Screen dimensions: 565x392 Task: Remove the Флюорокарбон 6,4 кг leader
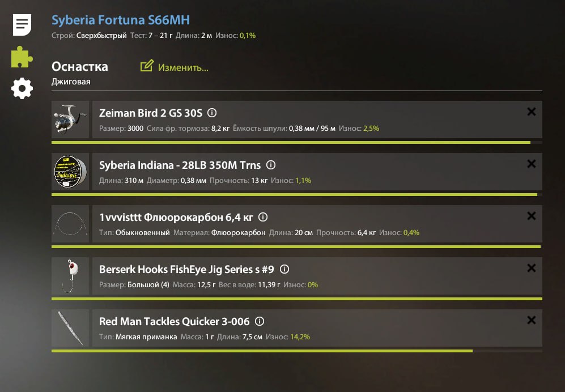pos(532,216)
